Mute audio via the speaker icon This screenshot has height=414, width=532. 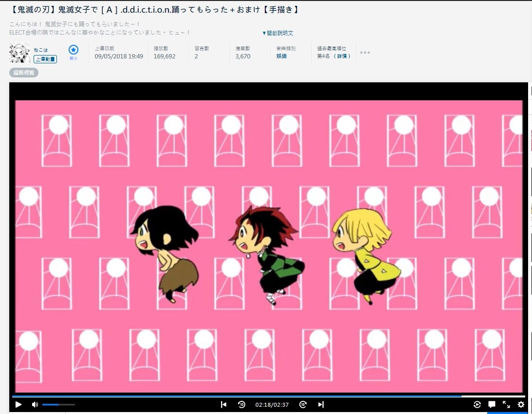[35, 404]
